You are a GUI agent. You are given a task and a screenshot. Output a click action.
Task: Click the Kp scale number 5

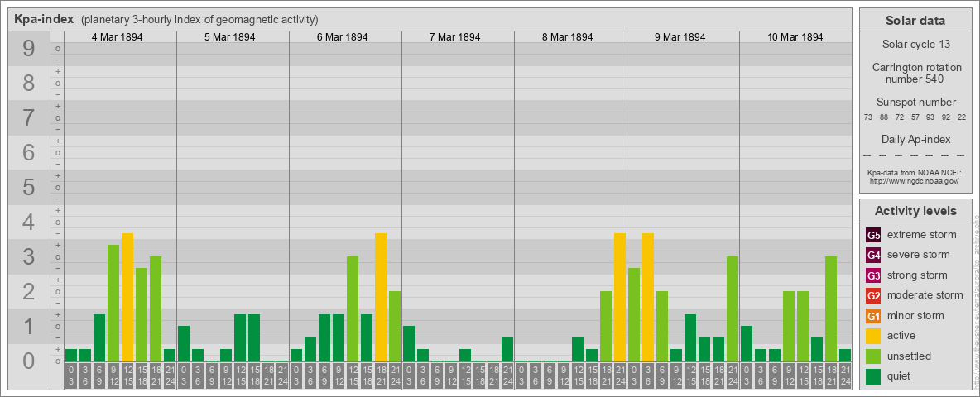29,187
